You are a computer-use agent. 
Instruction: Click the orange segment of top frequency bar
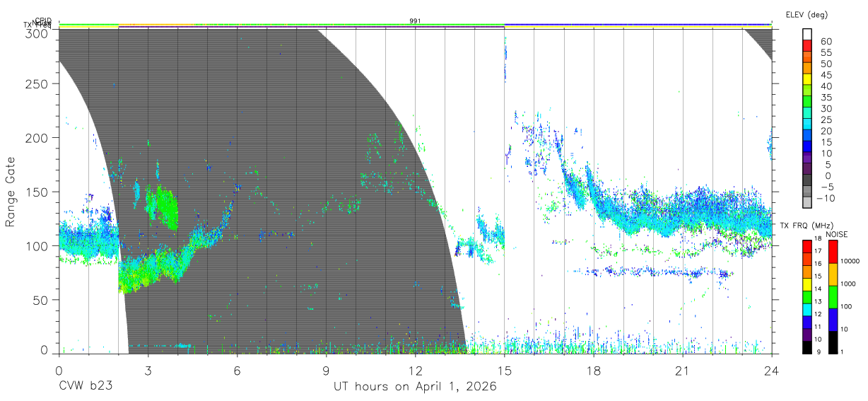click(x=158, y=25)
